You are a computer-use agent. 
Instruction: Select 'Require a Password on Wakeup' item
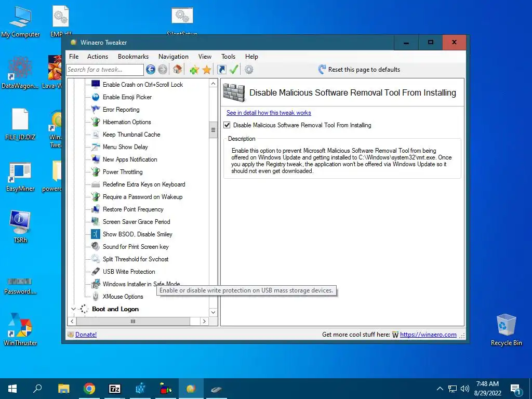coord(142,197)
